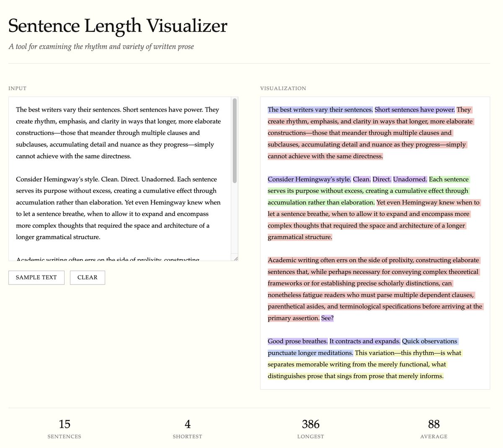Click the Average statistic value 88

[433, 424]
